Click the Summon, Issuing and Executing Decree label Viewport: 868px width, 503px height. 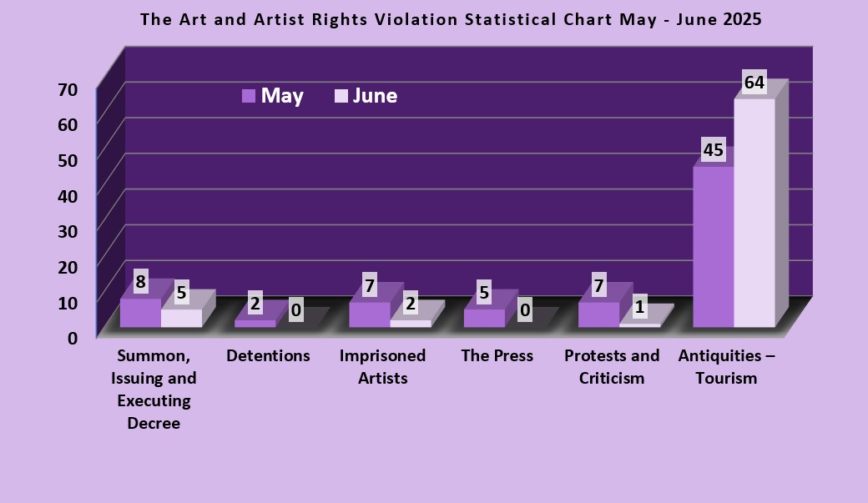click(x=154, y=389)
